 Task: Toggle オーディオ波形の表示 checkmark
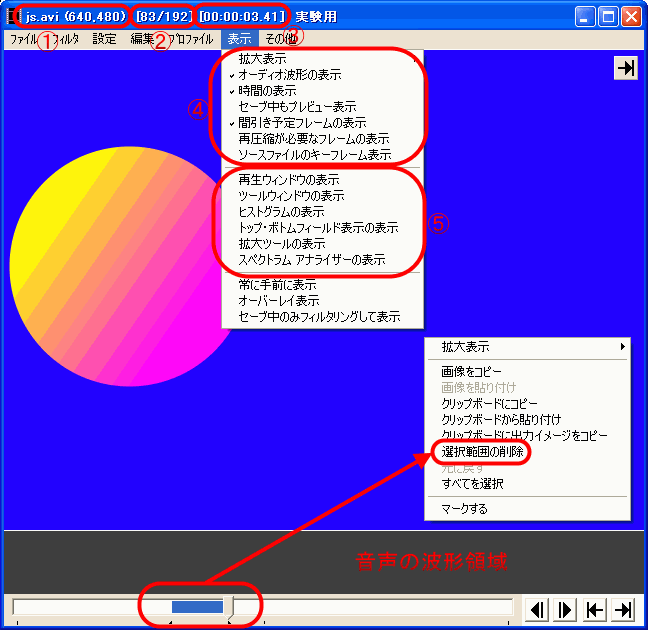289,75
